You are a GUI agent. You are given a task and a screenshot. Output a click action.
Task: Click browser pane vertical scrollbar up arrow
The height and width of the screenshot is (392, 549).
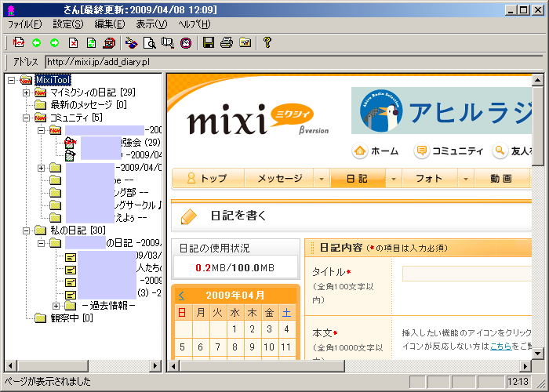537,80
